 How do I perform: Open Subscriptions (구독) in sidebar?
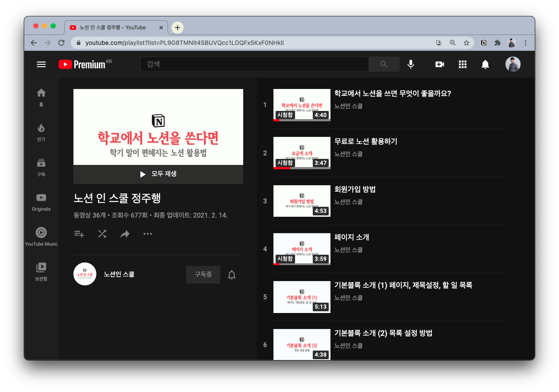point(41,167)
